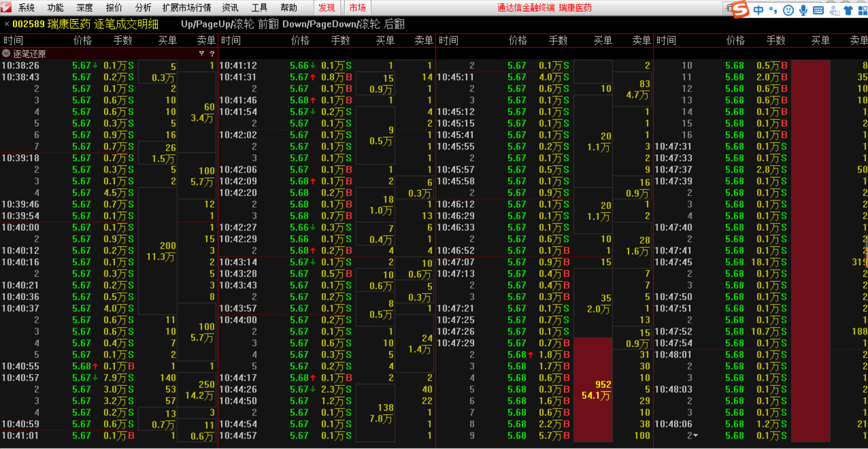Screen dimensions: 868x449
Task: Open the 系统 menu
Action: tap(26, 8)
